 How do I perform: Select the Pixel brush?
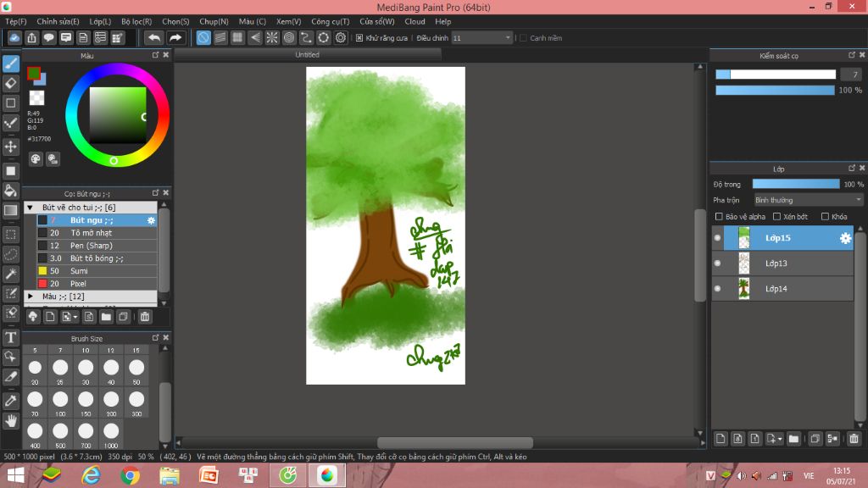pos(97,284)
